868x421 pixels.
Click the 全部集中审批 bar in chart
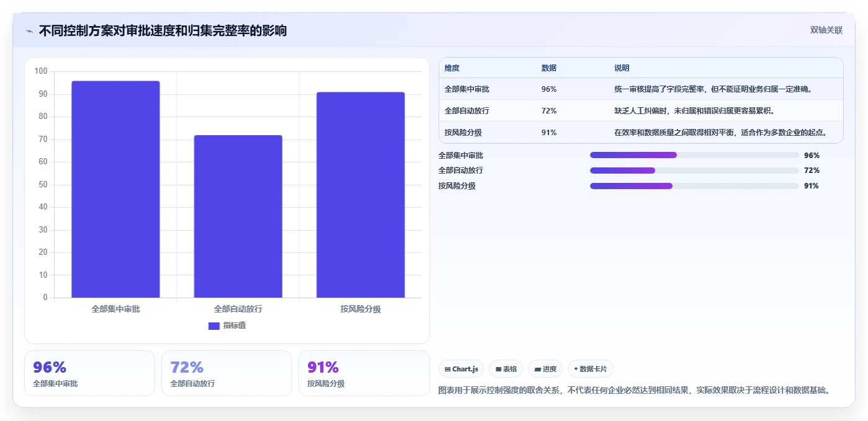[115, 189]
